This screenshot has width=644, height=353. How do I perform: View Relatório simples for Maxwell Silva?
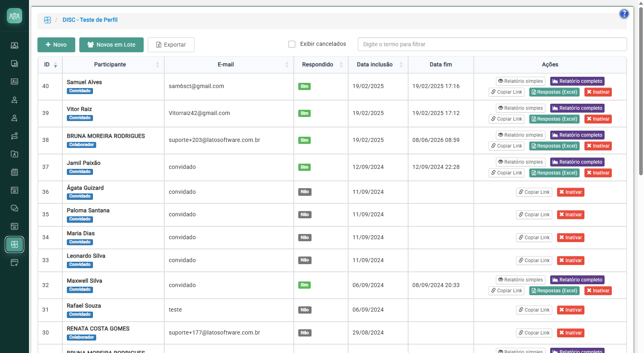[520, 280]
